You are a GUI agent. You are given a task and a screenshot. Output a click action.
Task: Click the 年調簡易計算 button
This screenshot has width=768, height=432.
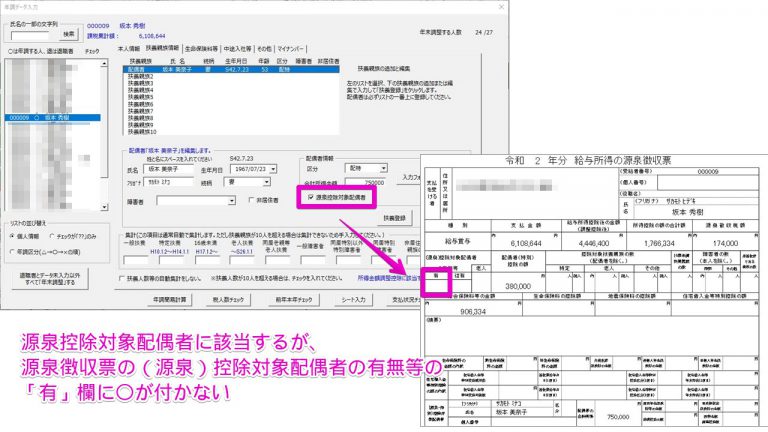coord(169,299)
